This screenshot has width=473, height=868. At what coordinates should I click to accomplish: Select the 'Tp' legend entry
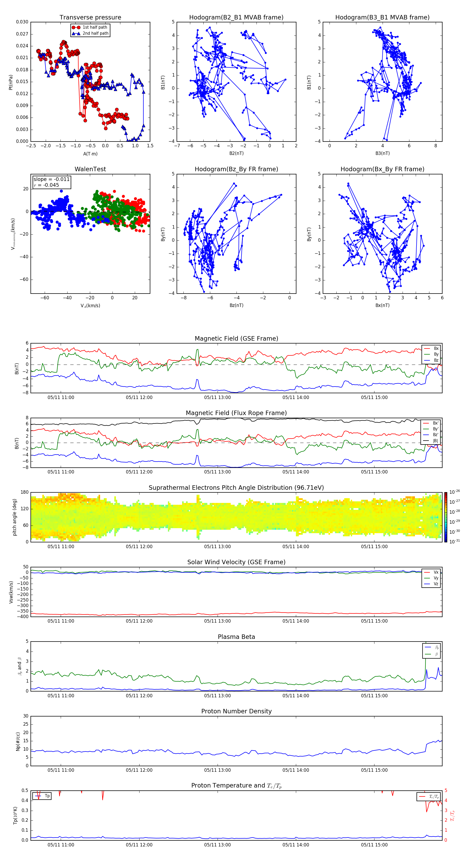click(x=42, y=796)
